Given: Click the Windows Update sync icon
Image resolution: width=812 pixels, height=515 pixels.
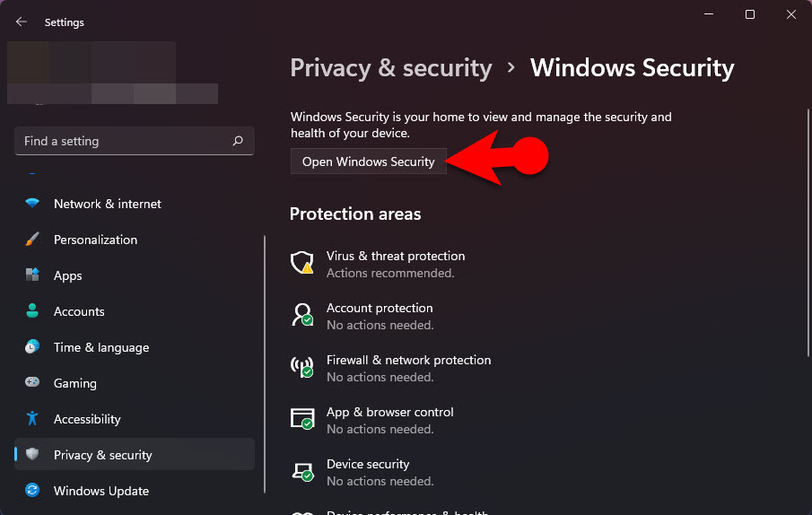Looking at the screenshot, I should pos(32,490).
